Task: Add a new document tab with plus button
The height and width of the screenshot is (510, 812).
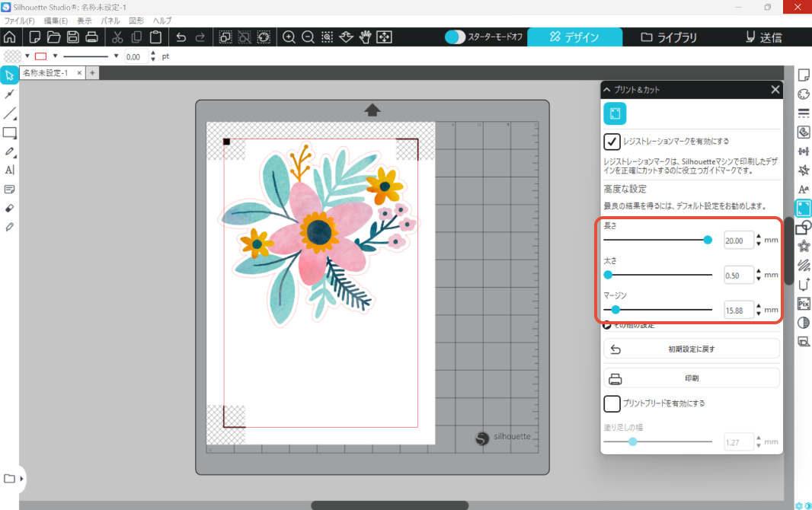Action: 92,73
